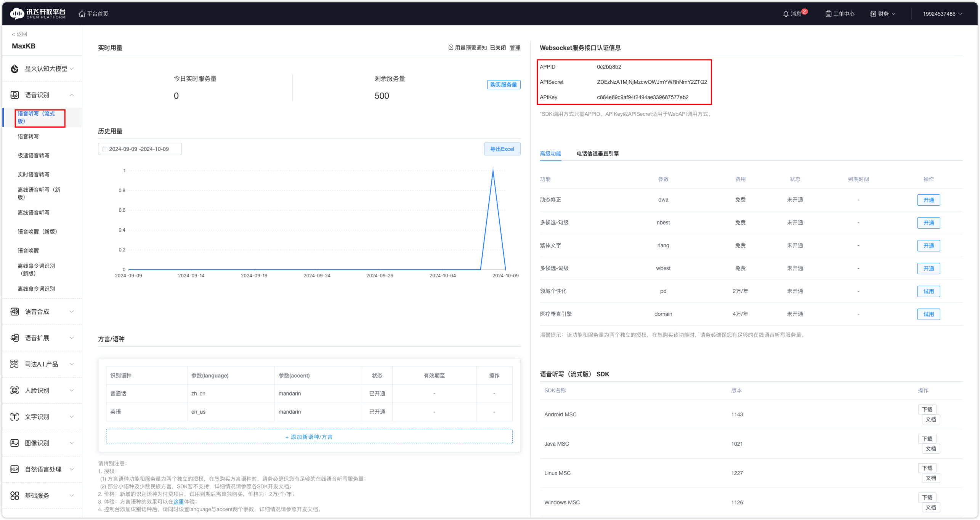Select the 人脸识别 sidebar icon
Viewport: 980px width, 520px height.
[x=14, y=390]
